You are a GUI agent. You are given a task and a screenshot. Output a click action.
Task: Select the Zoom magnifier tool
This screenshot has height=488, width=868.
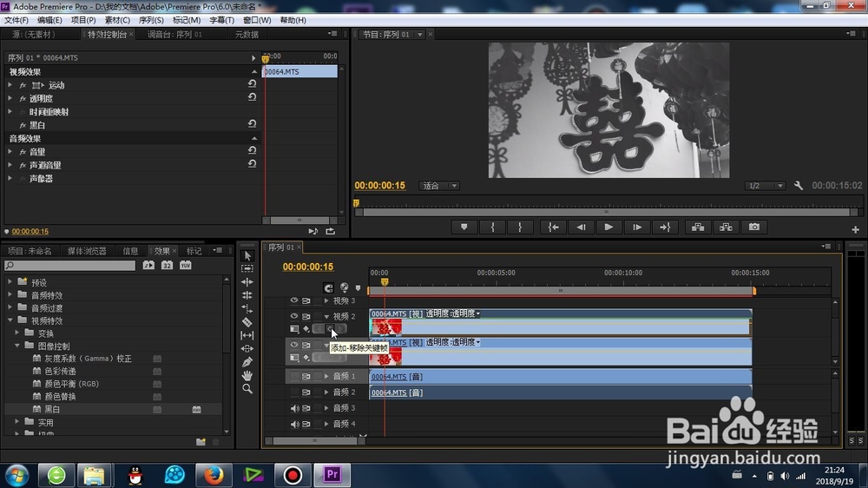(x=247, y=389)
